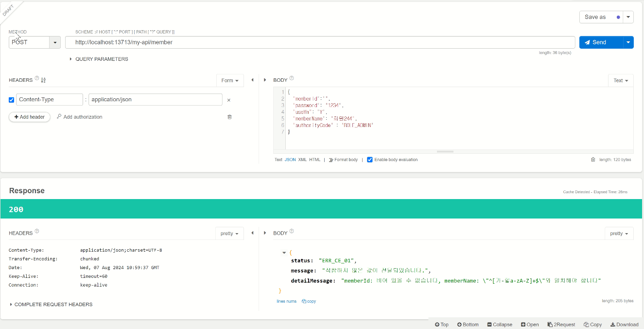The image size is (644, 329).
Task: Click inside the request body editor
Action: [459, 118]
